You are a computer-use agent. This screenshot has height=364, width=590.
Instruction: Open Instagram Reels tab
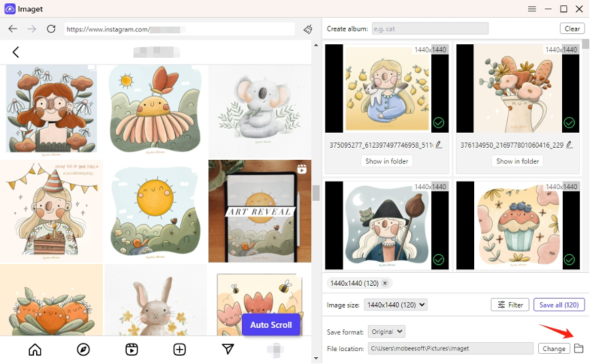click(x=131, y=350)
